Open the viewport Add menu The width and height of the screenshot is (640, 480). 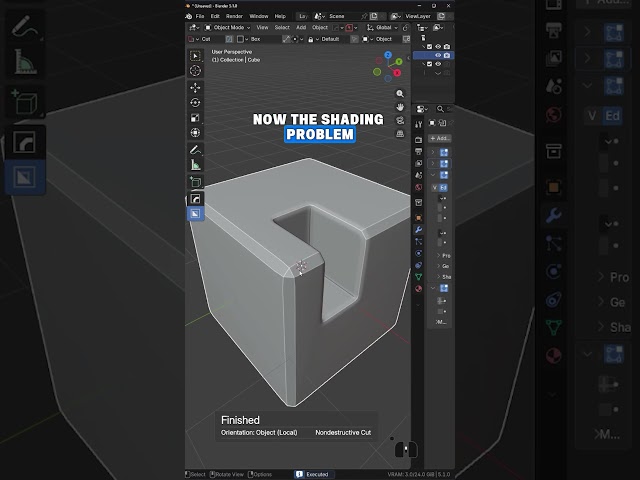[x=301, y=28]
